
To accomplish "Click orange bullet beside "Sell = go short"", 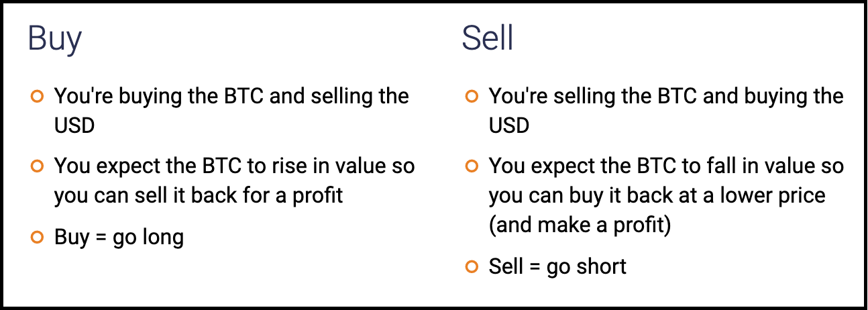I will (x=472, y=266).
